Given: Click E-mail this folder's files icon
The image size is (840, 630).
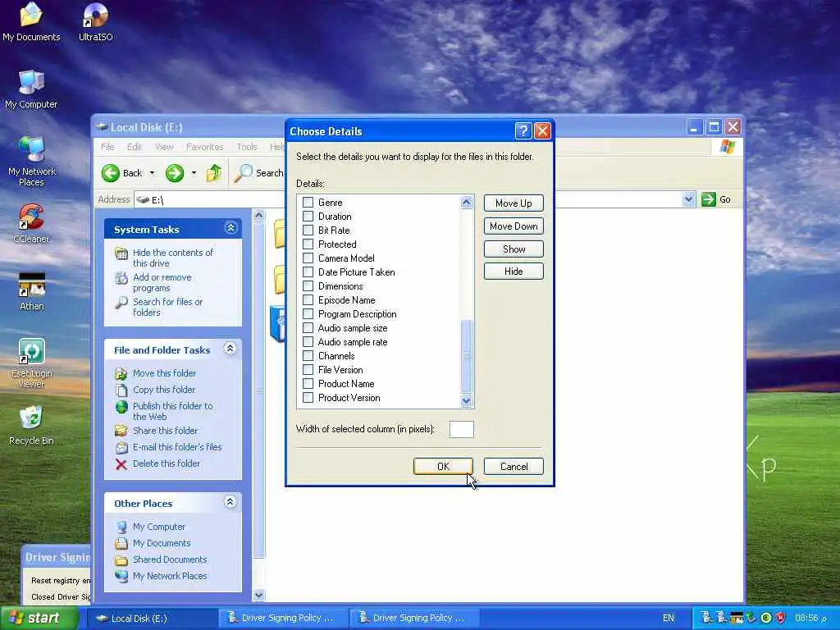Looking at the screenshot, I should point(121,447).
